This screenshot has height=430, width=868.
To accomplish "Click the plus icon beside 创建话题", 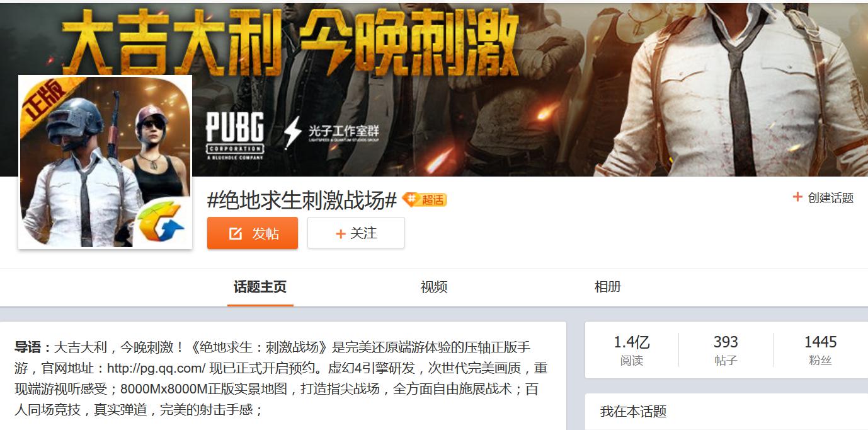I will [x=797, y=197].
